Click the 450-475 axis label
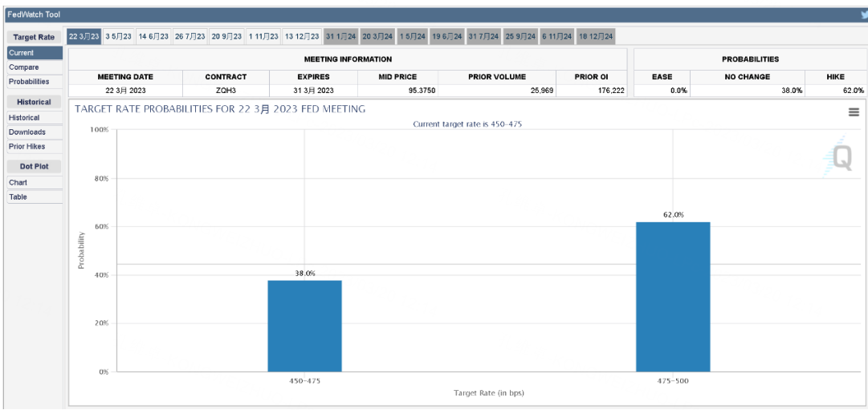Image resolution: width=868 pixels, height=410 pixels. tap(304, 381)
